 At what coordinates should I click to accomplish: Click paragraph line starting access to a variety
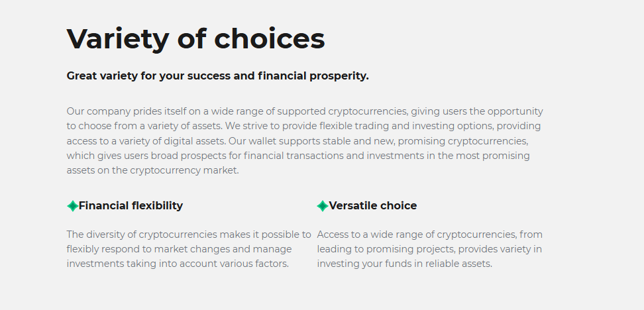tap(297, 141)
